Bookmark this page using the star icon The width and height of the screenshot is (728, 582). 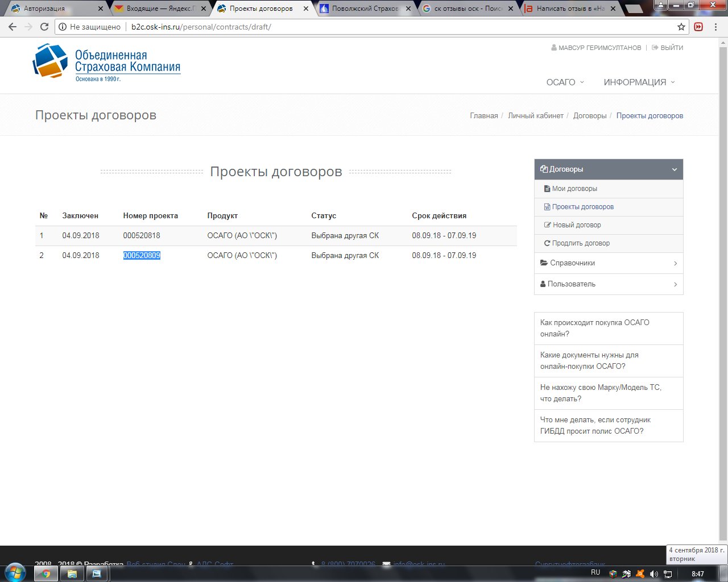click(x=681, y=27)
